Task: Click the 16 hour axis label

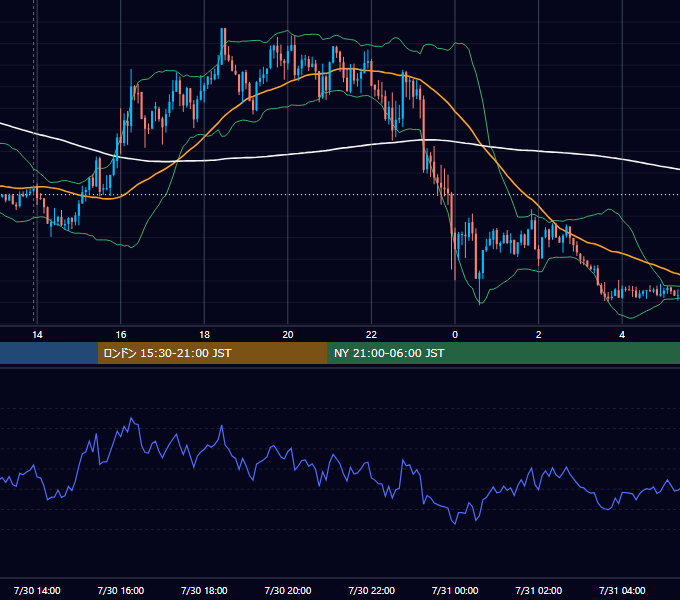Action: click(121, 334)
